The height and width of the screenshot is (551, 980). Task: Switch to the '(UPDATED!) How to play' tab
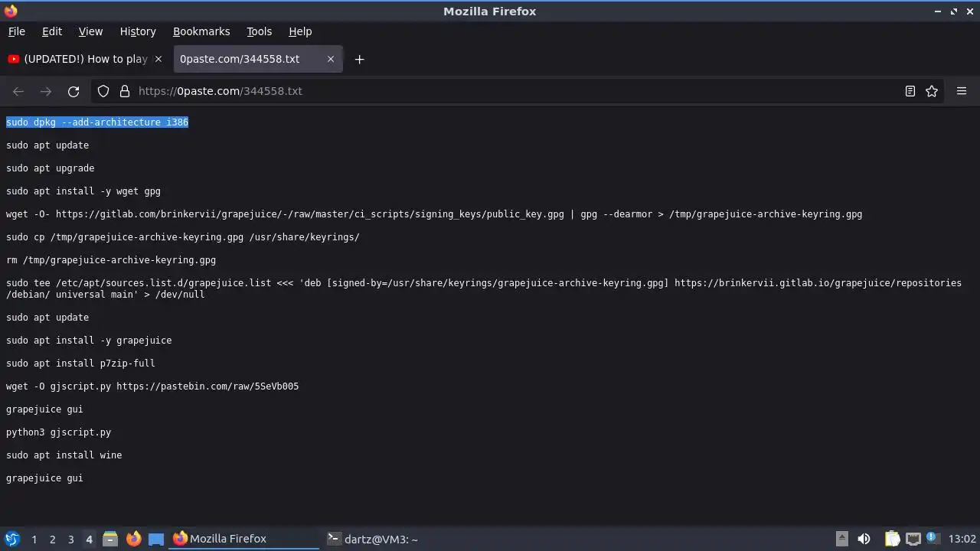coord(85,59)
